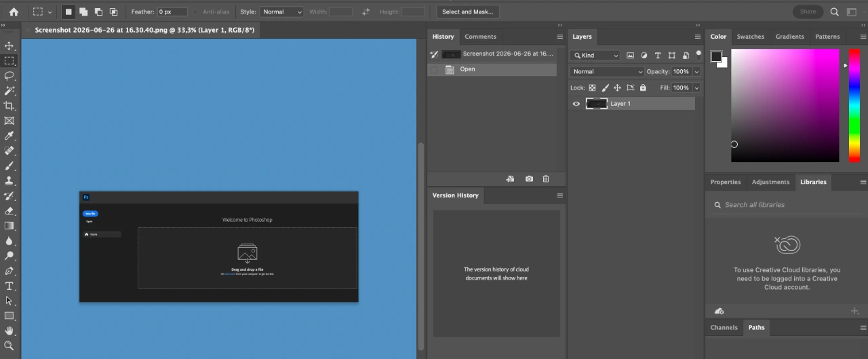Image resolution: width=868 pixels, height=359 pixels.
Task: Toggle smart object filter in Layers panel
Action: point(686,56)
